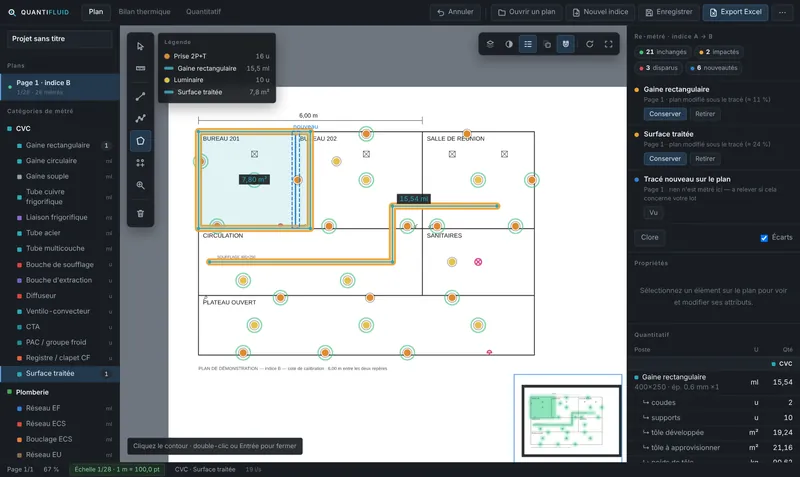The width and height of the screenshot is (800, 477).
Task: Toggle the 6 nouveautés filter chip
Action: pos(714,68)
